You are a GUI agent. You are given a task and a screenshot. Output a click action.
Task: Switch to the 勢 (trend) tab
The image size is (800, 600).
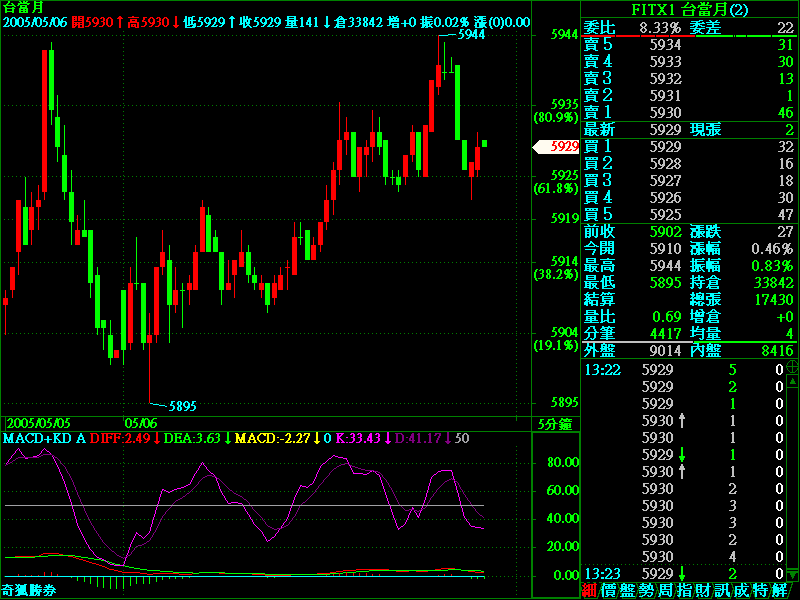coord(646,590)
